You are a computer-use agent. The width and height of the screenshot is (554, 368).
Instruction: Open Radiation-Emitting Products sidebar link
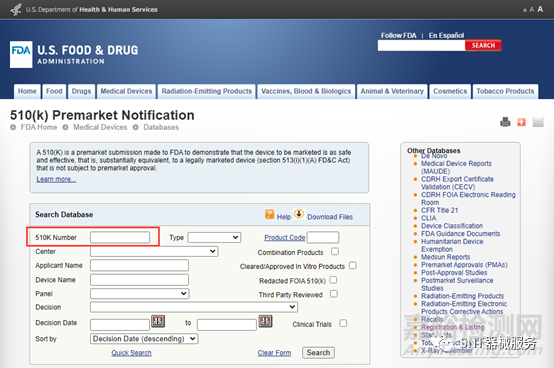click(x=462, y=296)
